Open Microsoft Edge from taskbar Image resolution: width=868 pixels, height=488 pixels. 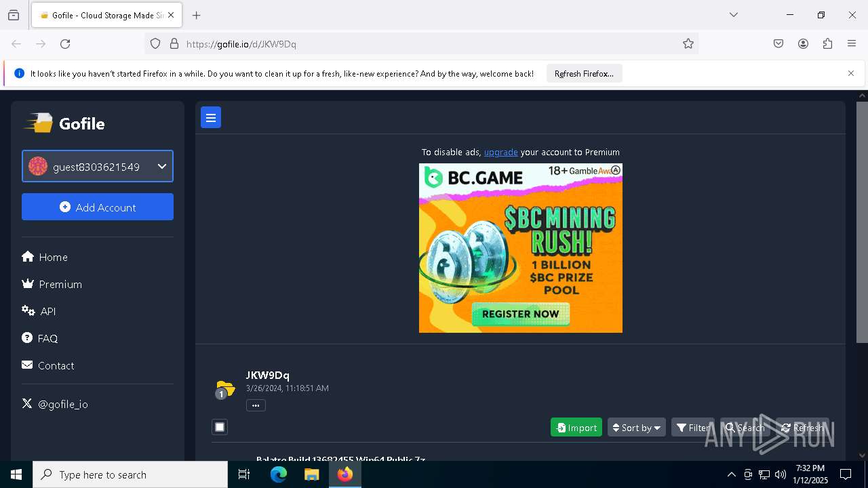[279, 474]
